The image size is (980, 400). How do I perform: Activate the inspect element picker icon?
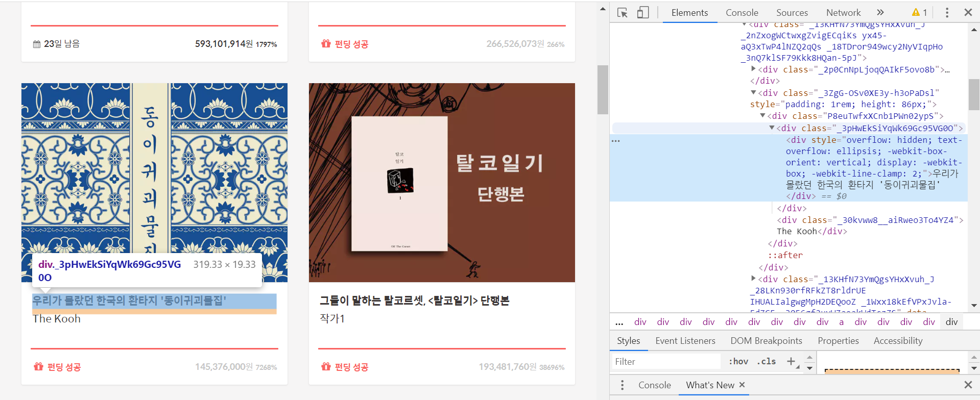(x=622, y=13)
